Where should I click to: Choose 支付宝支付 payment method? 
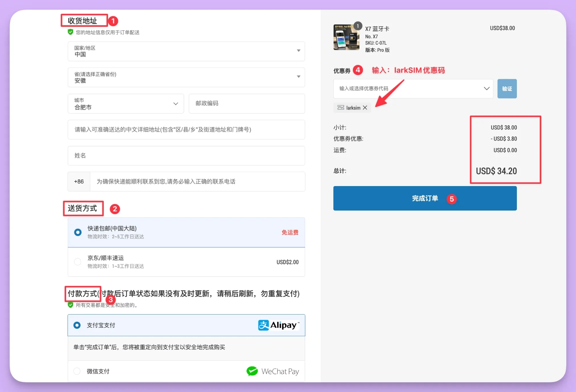point(186,325)
